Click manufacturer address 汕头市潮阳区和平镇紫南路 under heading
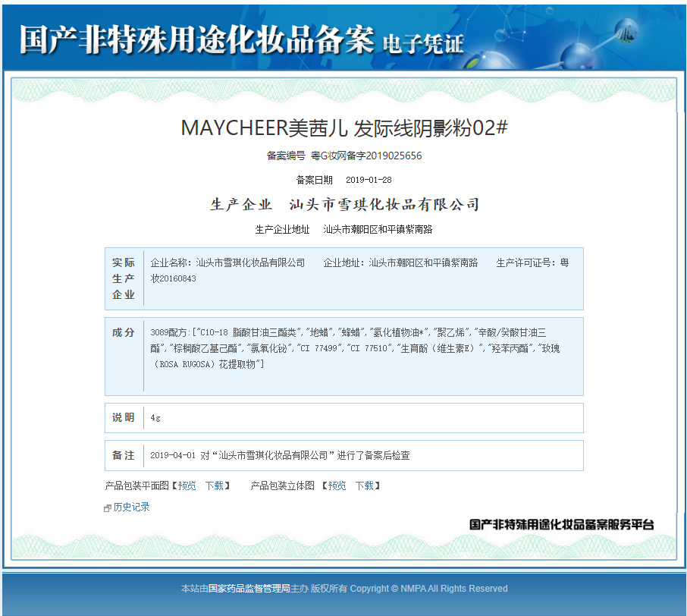687x616 pixels. click(378, 229)
